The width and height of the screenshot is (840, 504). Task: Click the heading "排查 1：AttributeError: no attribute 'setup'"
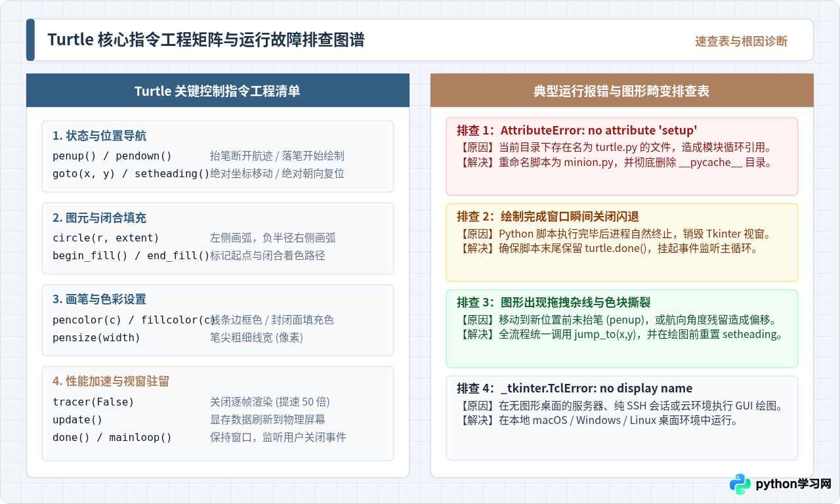577,130
